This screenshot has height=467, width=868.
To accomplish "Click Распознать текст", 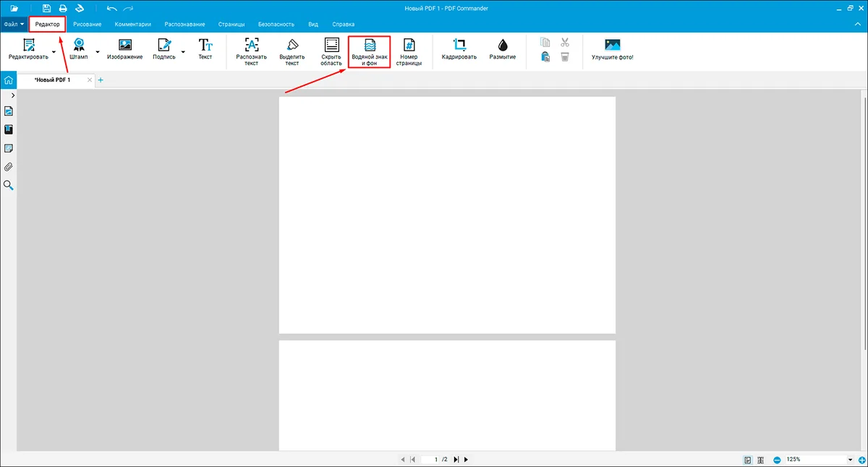I will coord(252,52).
